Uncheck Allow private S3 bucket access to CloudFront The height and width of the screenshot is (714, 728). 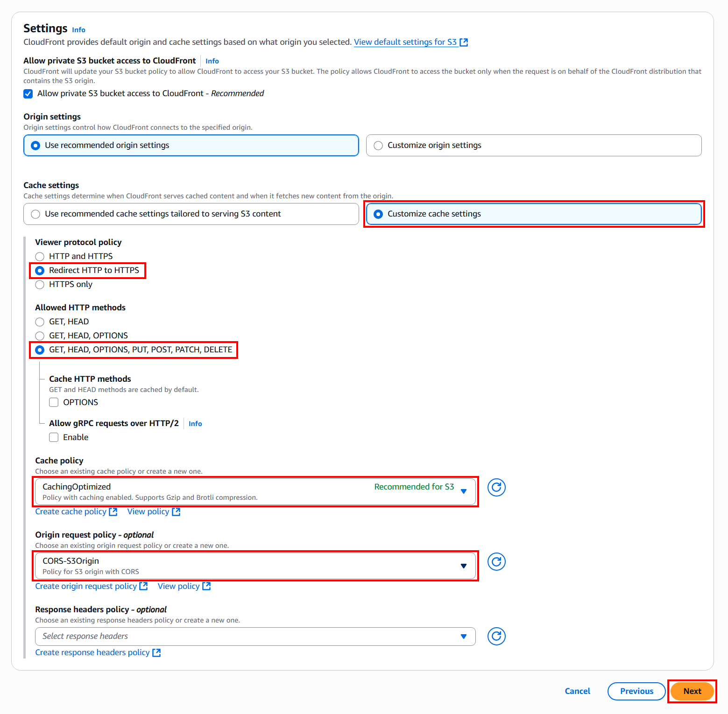coord(28,94)
